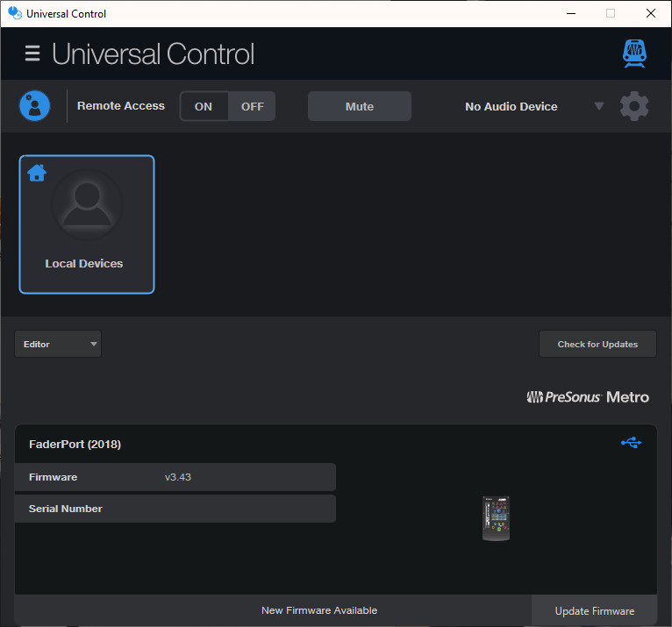Click the Remote Access label
The height and width of the screenshot is (627, 672).
coord(121,106)
